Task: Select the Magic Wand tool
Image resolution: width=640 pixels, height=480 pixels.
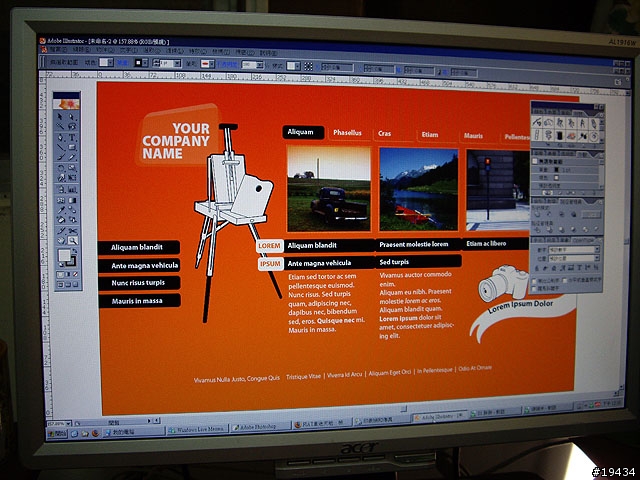Action: 60,126
